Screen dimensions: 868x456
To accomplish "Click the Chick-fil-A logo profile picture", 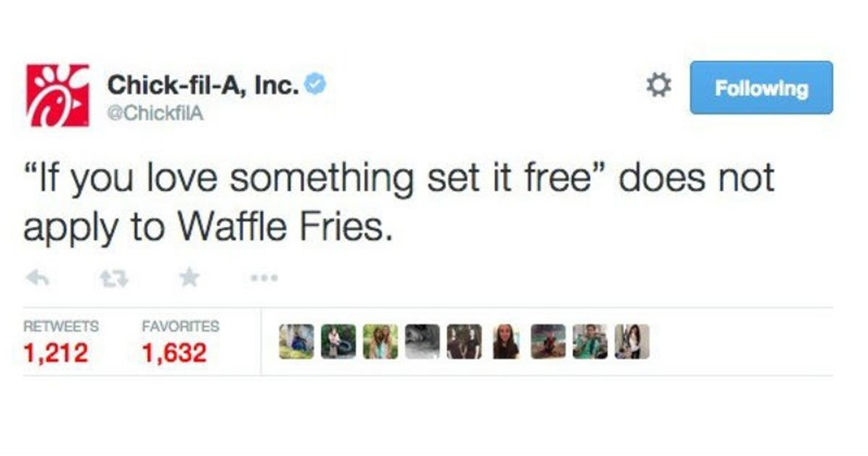I will [x=58, y=96].
